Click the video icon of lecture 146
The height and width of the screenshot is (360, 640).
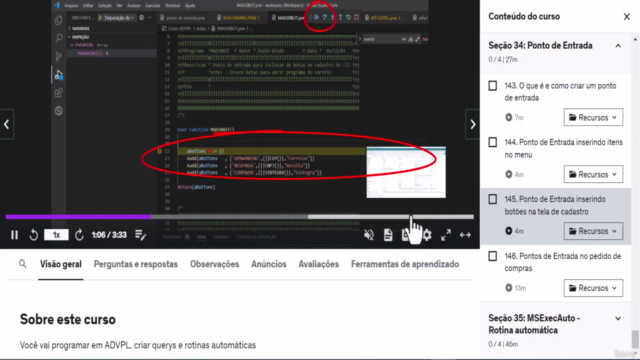click(509, 288)
